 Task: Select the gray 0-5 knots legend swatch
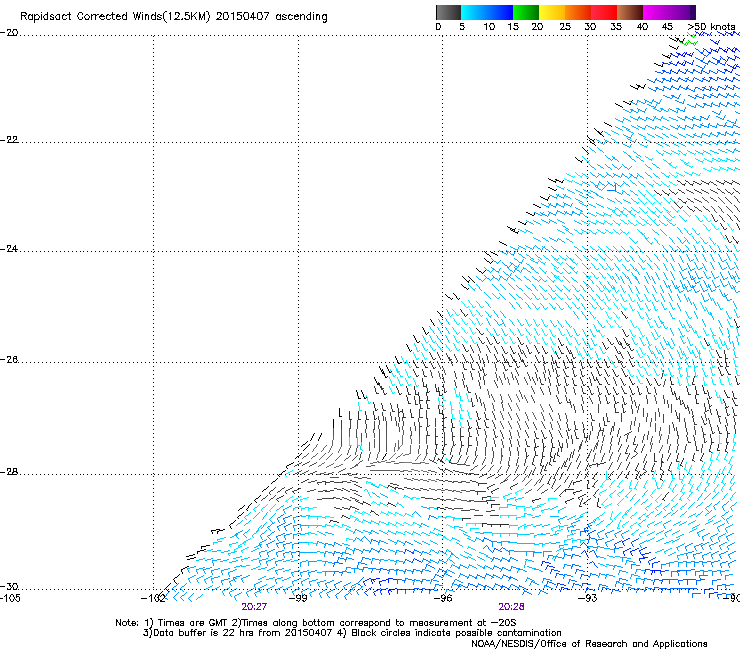pos(448,12)
